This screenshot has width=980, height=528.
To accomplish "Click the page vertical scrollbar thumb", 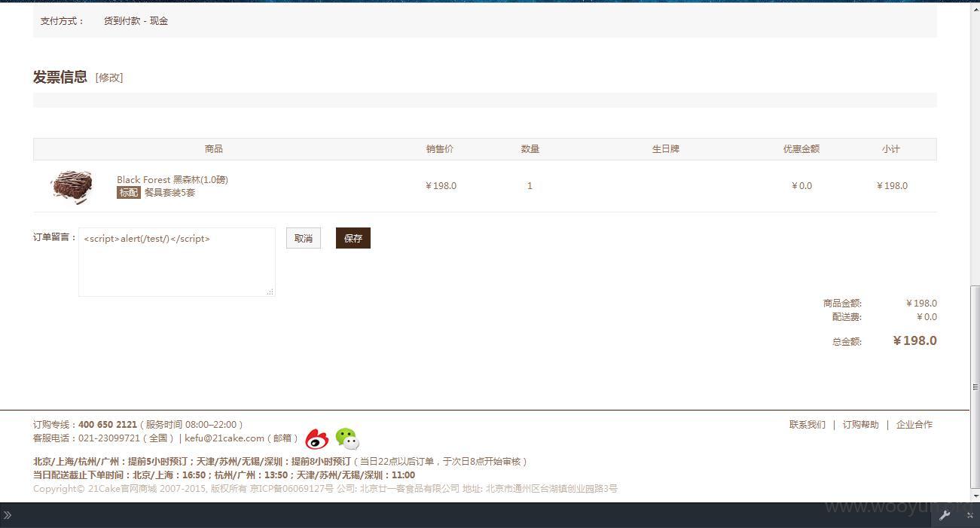I will (975, 386).
